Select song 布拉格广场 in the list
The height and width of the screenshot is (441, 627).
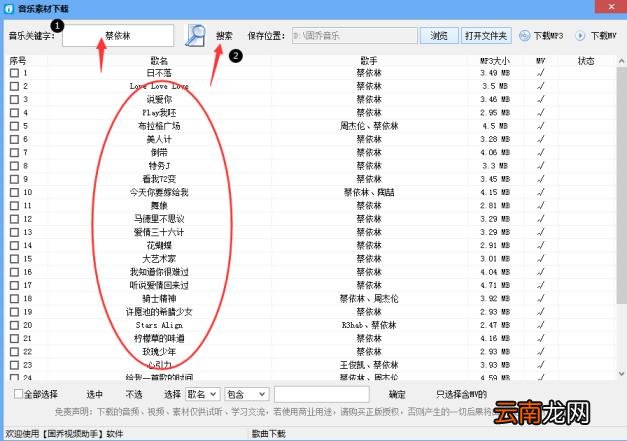pos(159,126)
